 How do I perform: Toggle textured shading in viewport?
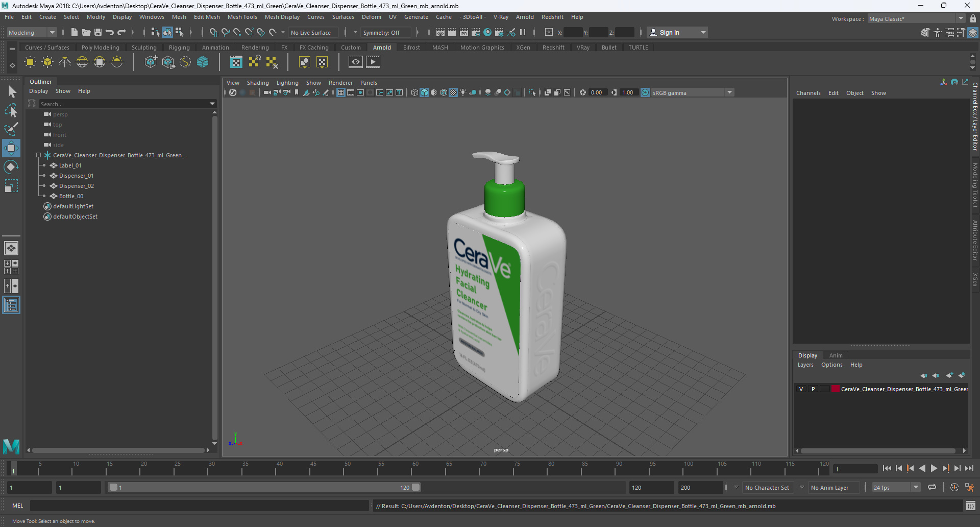click(x=453, y=92)
